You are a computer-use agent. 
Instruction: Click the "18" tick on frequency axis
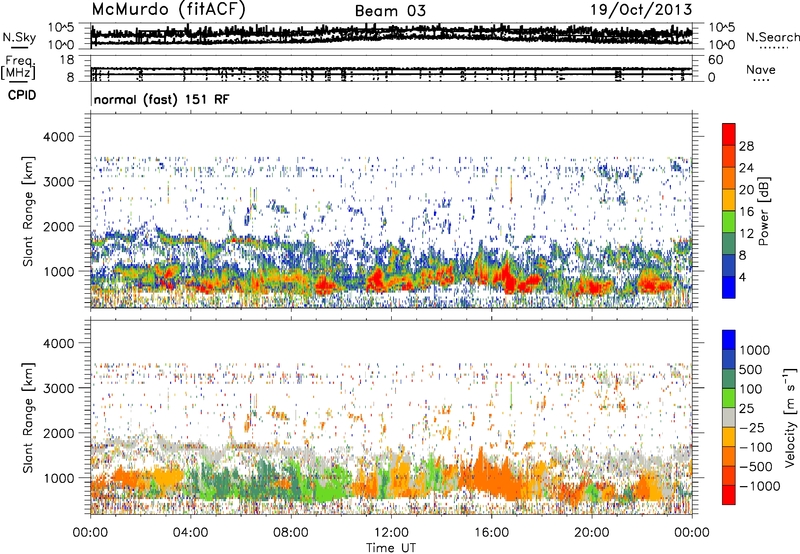coord(68,60)
